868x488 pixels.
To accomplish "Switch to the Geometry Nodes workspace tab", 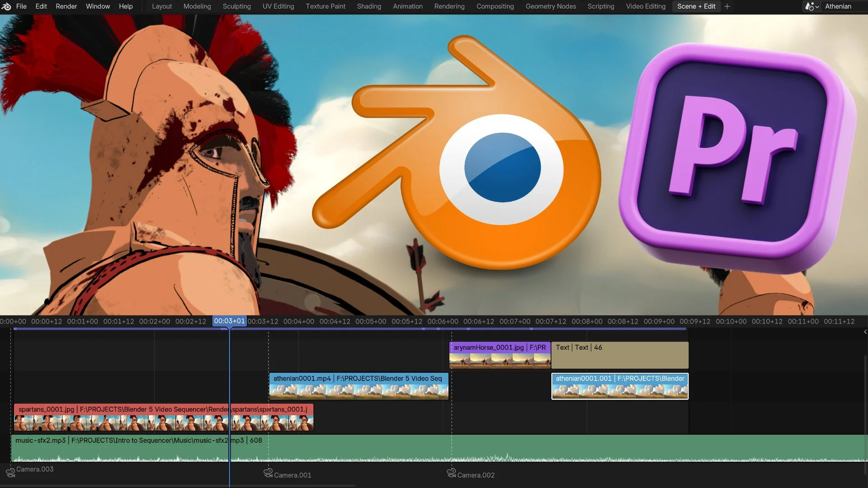I will click(x=550, y=6).
